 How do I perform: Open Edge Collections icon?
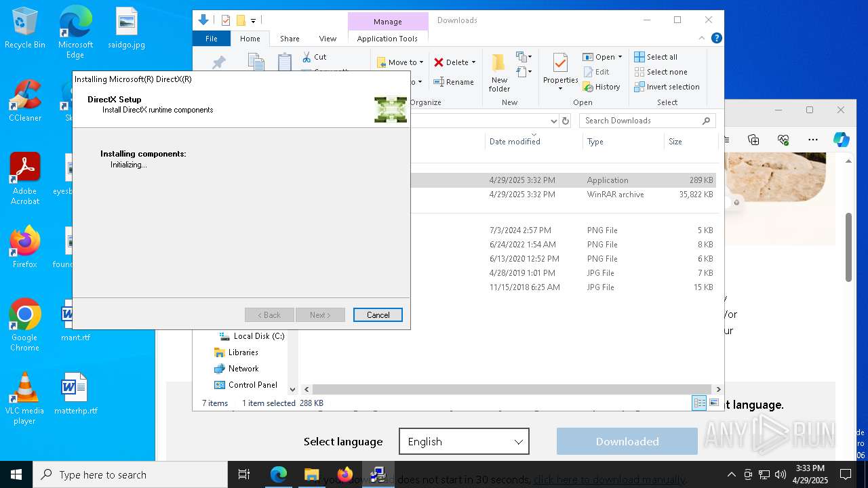[753, 140]
